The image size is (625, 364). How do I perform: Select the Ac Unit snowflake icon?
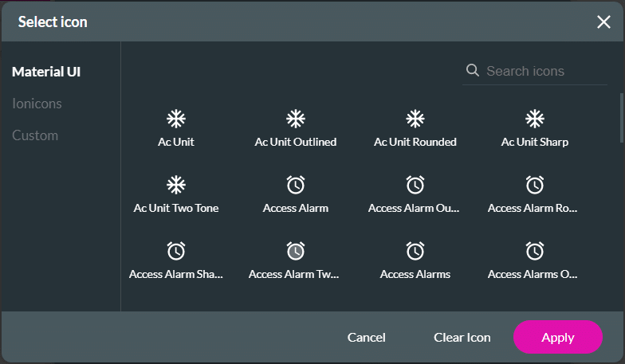(175, 119)
